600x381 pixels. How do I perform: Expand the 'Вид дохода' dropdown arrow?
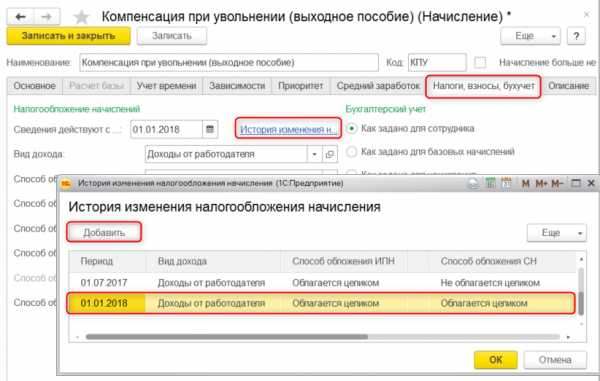point(314,155)
